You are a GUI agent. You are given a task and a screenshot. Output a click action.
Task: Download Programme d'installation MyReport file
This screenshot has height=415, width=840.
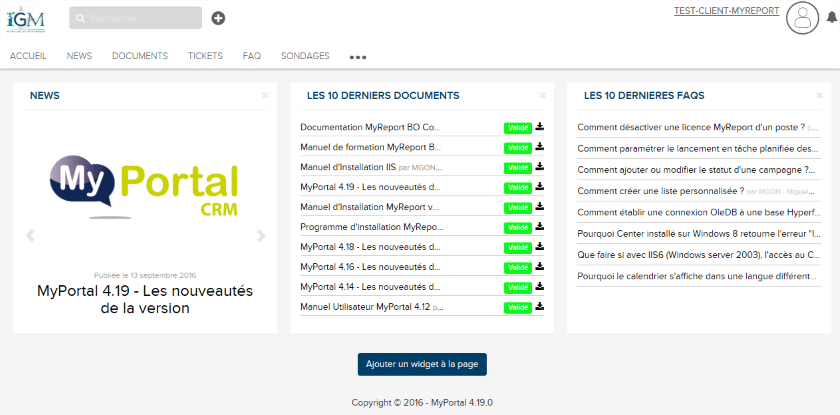coord(539,225)
